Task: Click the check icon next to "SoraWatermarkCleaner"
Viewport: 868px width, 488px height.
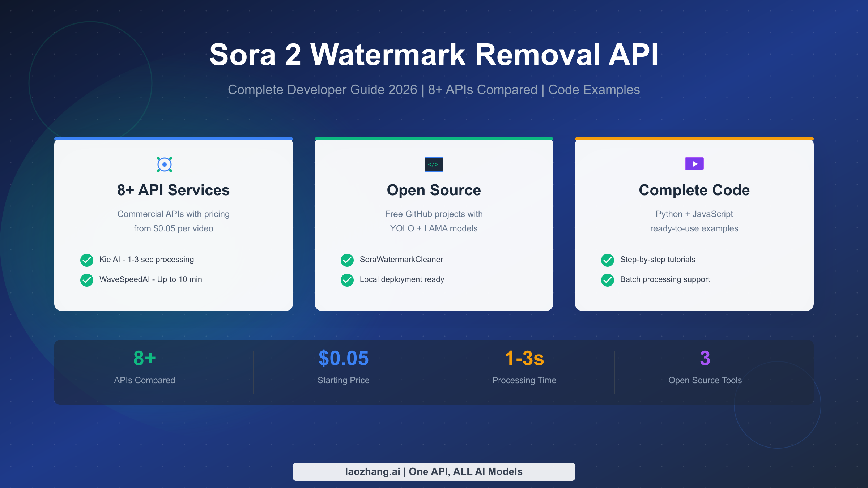Action: coord(347,260)
